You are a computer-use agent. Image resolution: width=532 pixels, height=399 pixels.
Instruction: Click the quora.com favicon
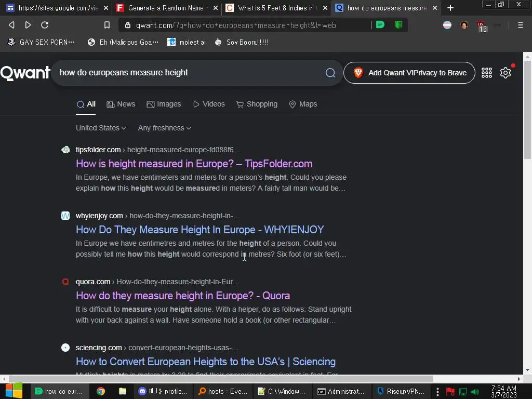pos(65,282)
